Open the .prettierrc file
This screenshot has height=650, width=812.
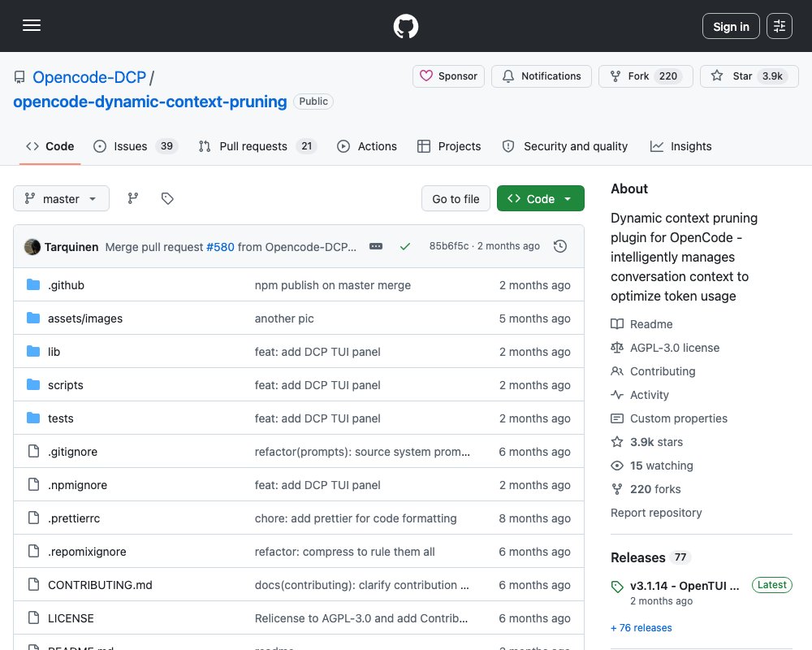74,518
